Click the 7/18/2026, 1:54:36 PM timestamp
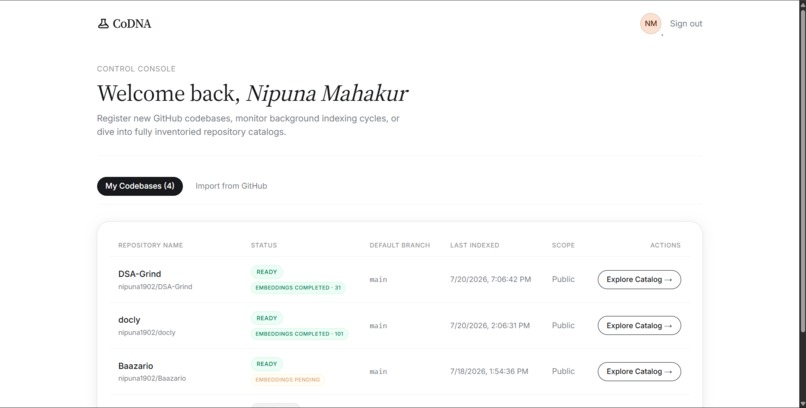 (489, 371)
